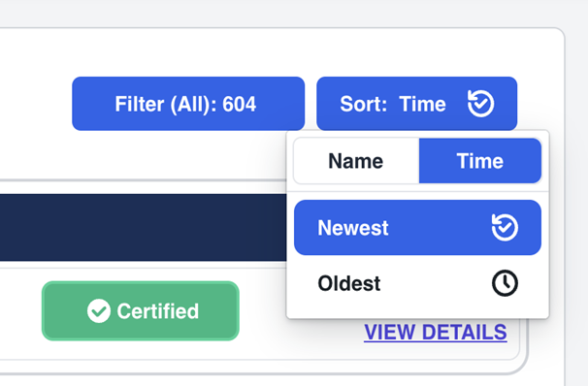The height and width of the screenshot is (386, 588).
Task: Click the refresh-check icon beside Newest
Action: coord(505,228)
